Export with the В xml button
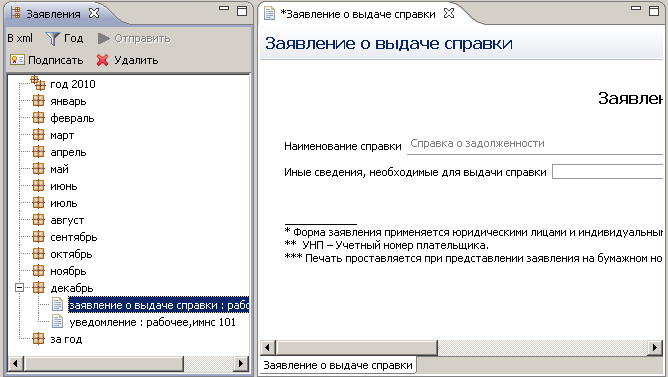 pyautogui.click(x=20, y=38)
